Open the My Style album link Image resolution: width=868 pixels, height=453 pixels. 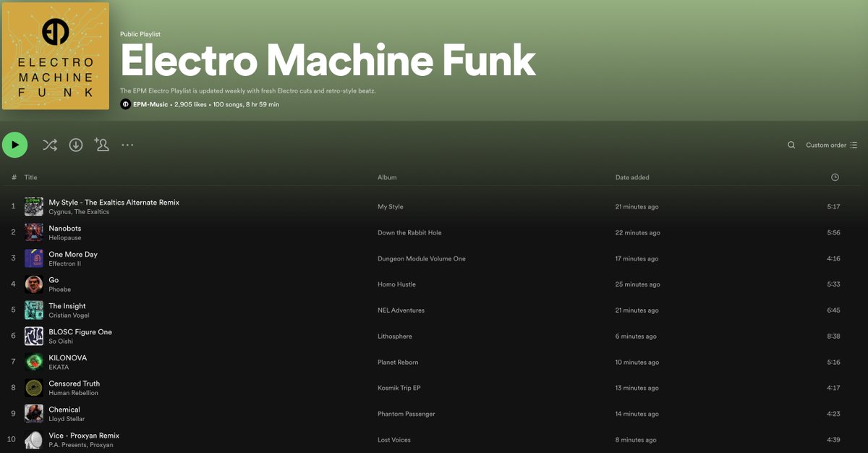[391, 207]
